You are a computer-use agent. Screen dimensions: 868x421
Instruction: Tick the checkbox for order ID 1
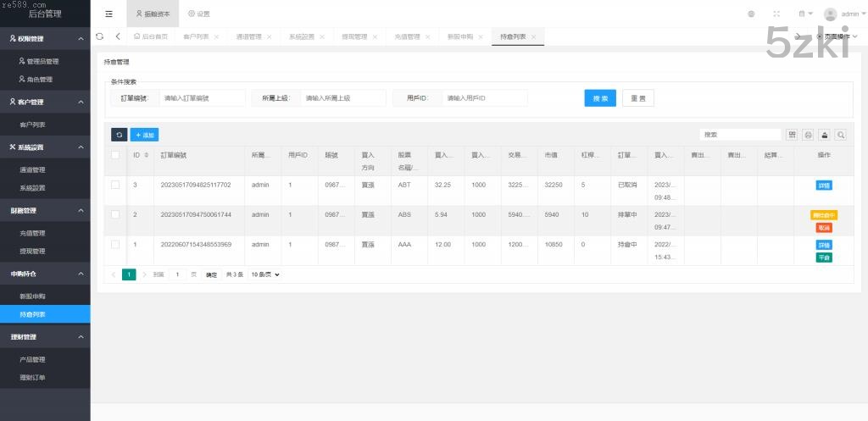click(115, 244)
